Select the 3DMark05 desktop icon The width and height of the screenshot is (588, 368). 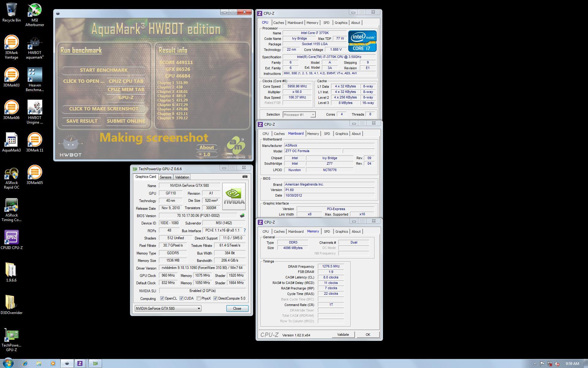[x=35, y=175]
